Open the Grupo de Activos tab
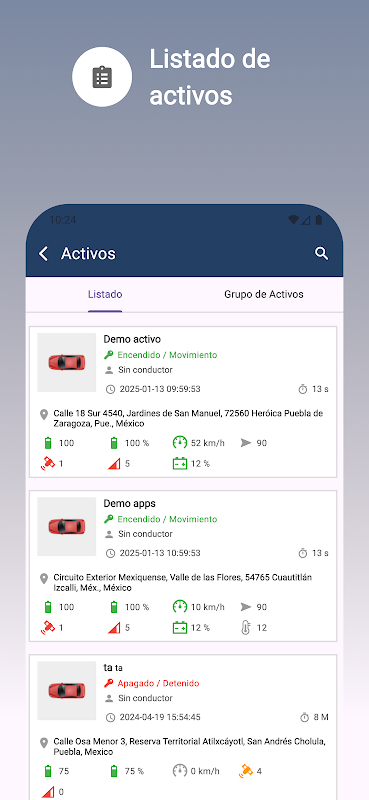 pos(264,294)
